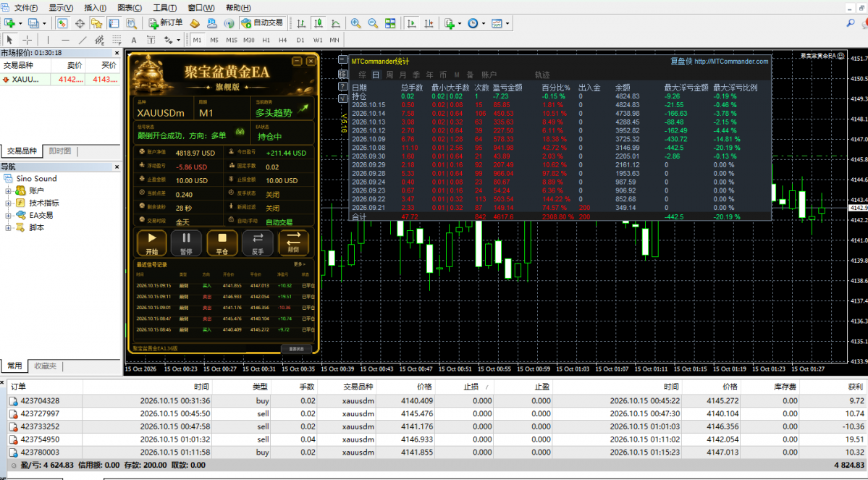
Task: Expand the EA交易 tree node
Action: pyautogui.click(x=8, y=215)
